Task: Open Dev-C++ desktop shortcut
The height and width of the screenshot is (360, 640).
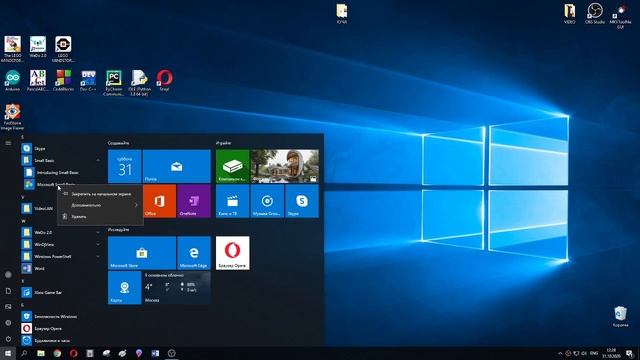Action: 88,80
